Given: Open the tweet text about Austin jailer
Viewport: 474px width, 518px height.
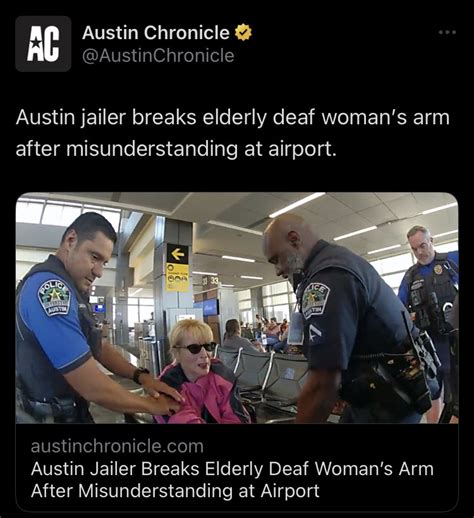Looking at the screenshot, I should [233, 133].
